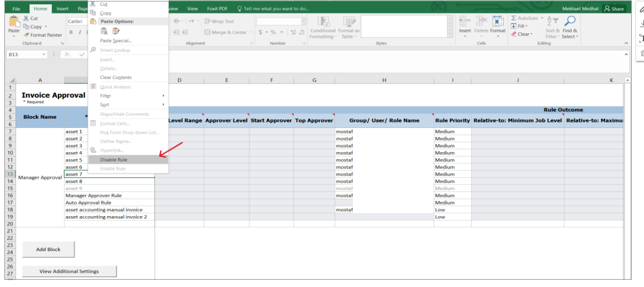Open the File tab
Image resolution: width=644 pixels, height=287 pixels.
coord(16,9)
